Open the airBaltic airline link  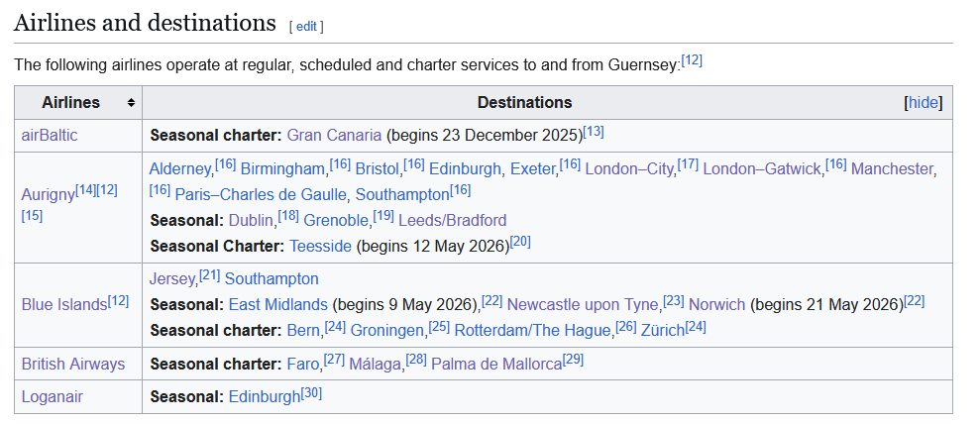coord(50,135)
